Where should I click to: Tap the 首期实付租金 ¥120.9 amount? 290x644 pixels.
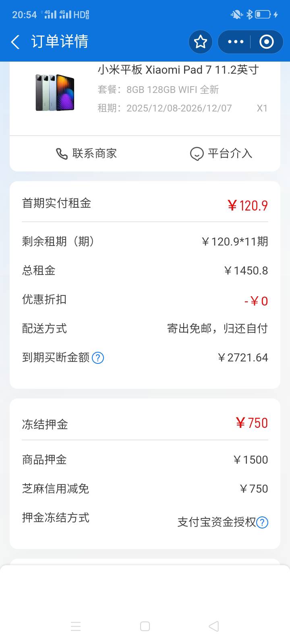[247, 206]
